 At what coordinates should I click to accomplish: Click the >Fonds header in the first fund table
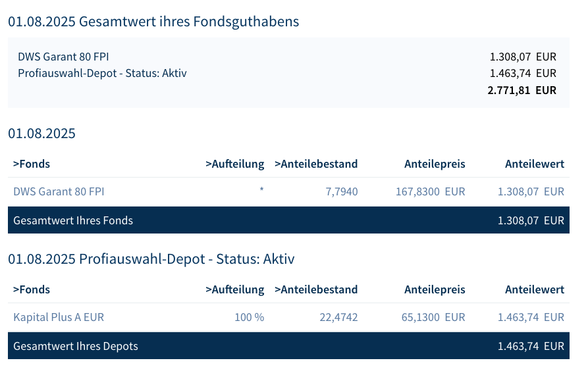(32, 164)
